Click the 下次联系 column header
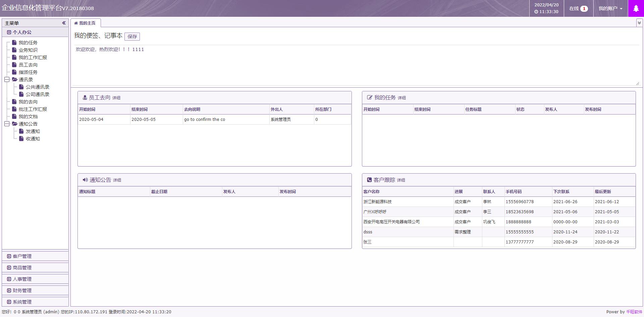The image size is (644, 317). point(573,192)
